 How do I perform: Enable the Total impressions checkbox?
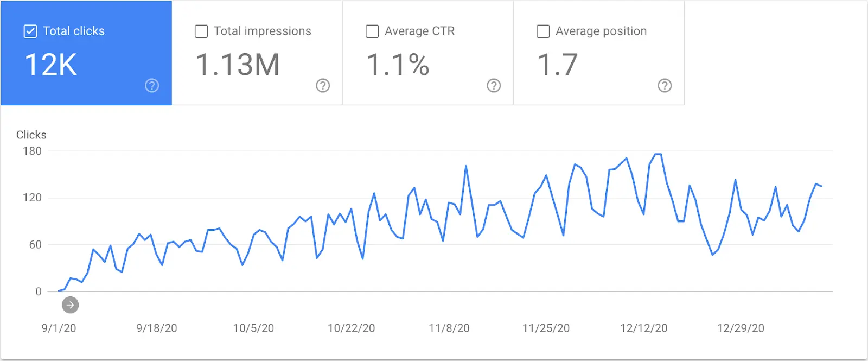click(x=201, y=31)
